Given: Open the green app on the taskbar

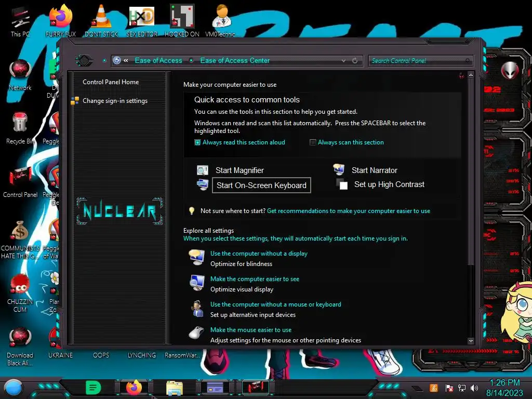Looking at the screenshot, I should click(94, 387).
